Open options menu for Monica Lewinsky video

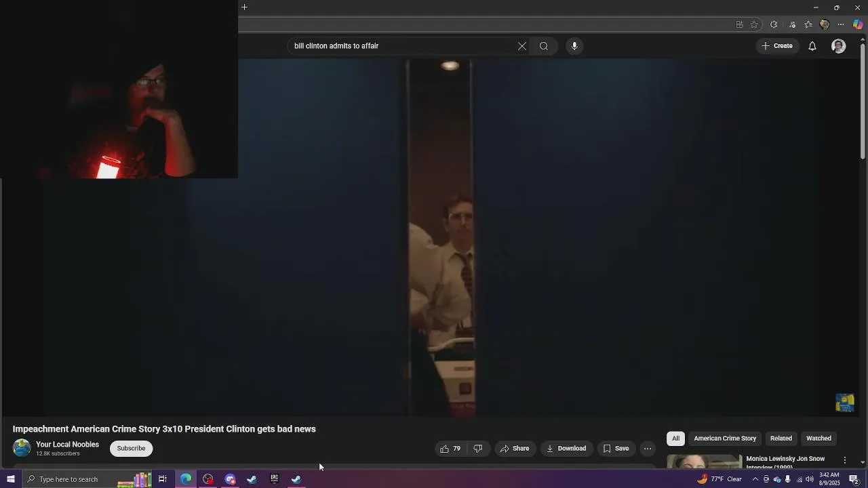pyautogui.click(x=845, y=460)
